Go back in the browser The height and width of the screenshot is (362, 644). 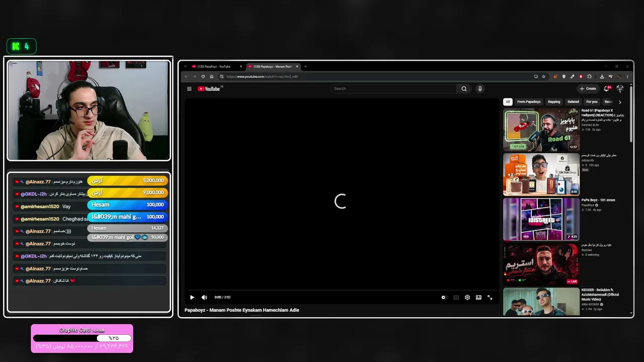click(186, 76)
